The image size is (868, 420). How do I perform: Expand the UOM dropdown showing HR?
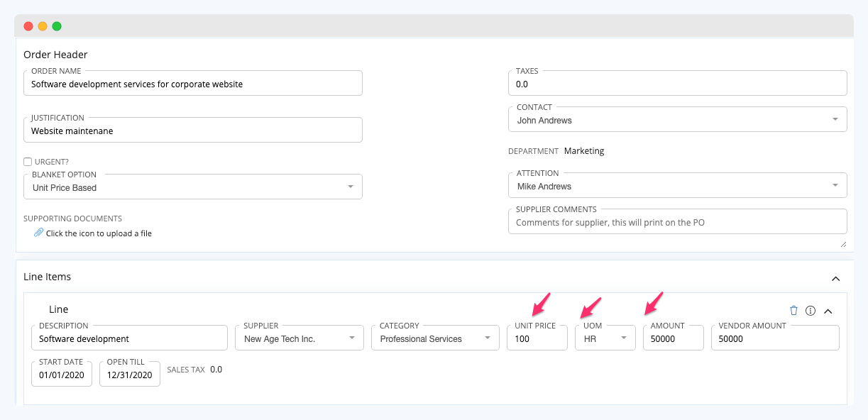pos(624,337)
